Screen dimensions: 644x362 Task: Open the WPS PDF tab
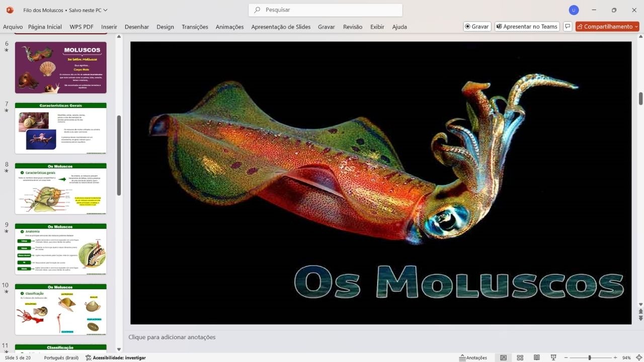click(x=82, y=27)
